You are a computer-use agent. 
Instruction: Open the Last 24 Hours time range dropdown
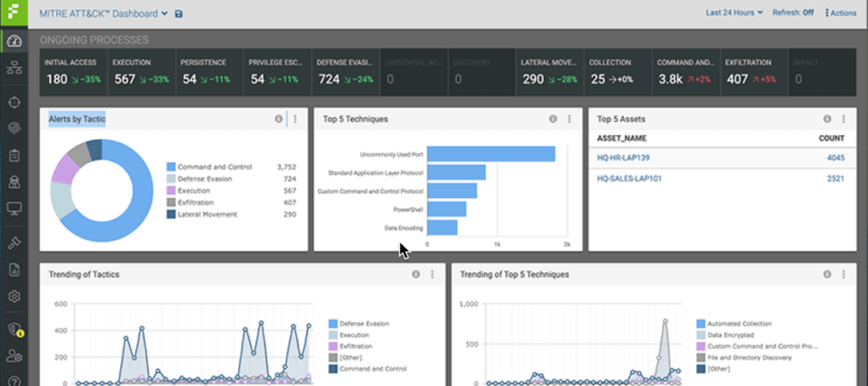pyautogui.click(x=734, y=12)
